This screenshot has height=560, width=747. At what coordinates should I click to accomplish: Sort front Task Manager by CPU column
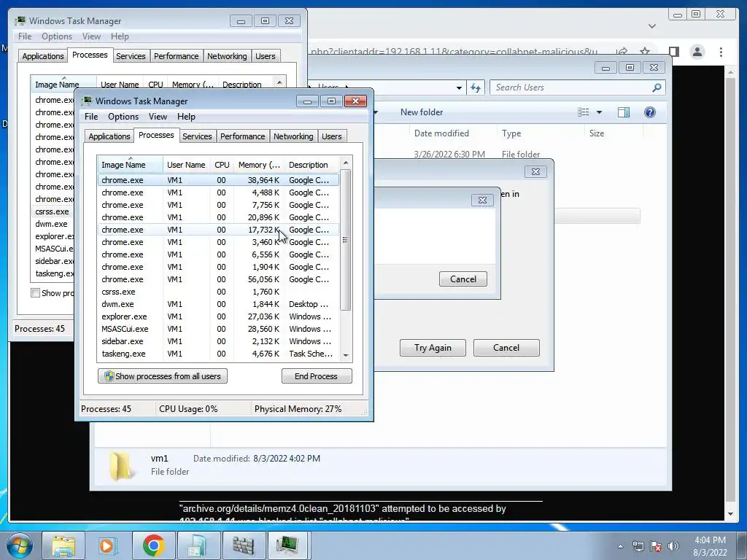[222, 165]
